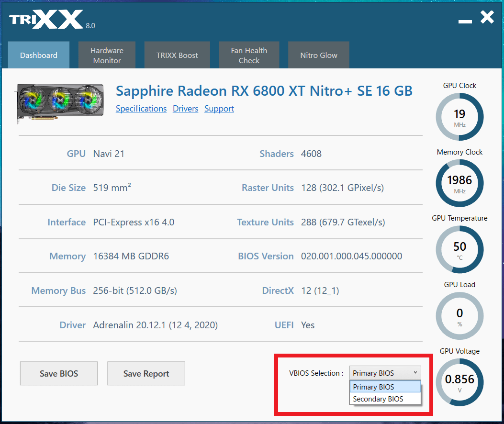Image resolution: width=504 pixels, height=424 pixels.
Task: Click the GPU Temperature gauge
Action: 459,249
